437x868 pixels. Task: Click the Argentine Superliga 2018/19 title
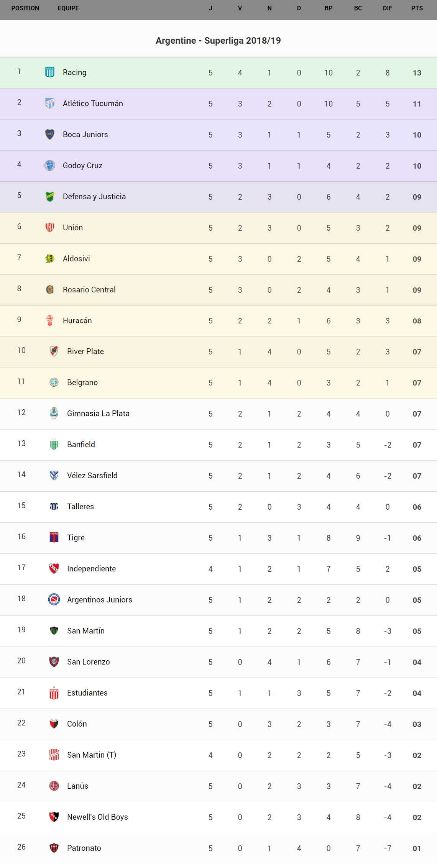tap(218, 41)
